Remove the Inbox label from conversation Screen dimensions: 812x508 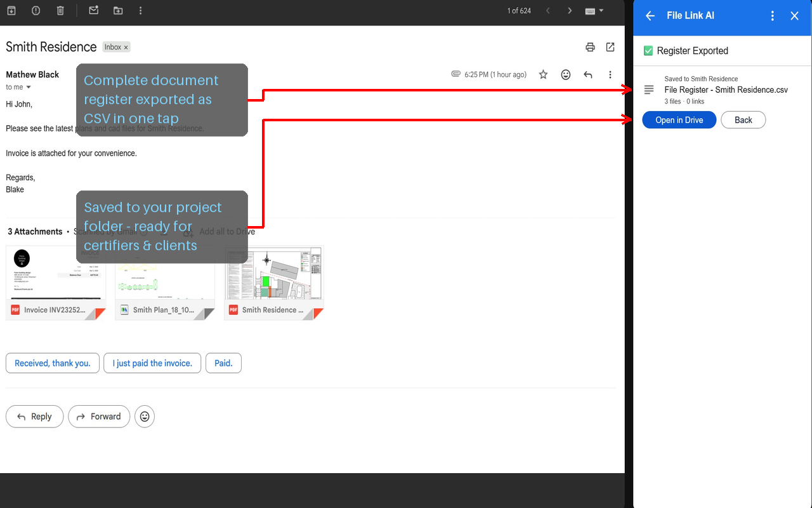coord(126,48)
